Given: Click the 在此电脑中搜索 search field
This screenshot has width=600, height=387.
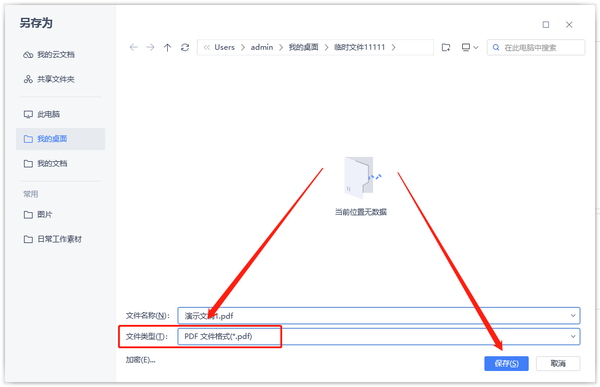Looking at the screenshot, I should pos(536,47).
